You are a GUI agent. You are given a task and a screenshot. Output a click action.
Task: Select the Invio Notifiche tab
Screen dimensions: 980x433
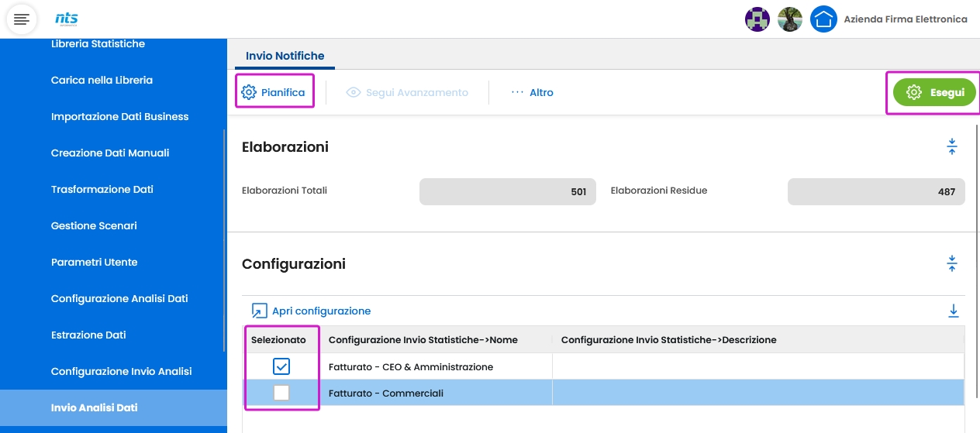pyautogui.click(x=285, y=56)
